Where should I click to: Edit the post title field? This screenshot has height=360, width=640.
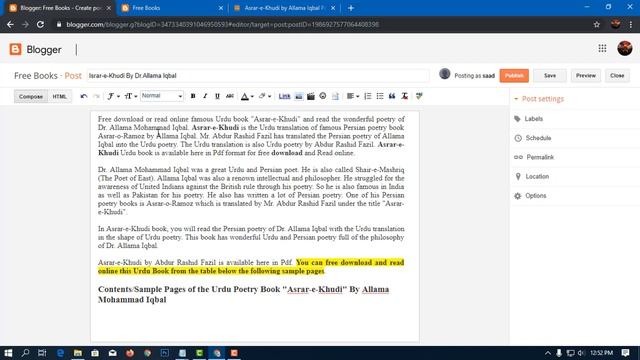pos(258,76)
